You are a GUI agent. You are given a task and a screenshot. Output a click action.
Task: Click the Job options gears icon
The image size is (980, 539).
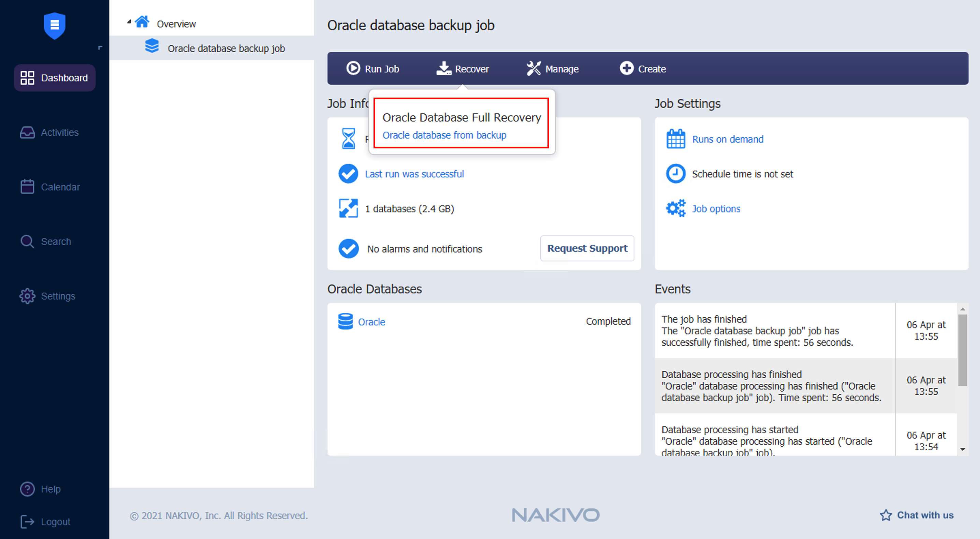676,208
